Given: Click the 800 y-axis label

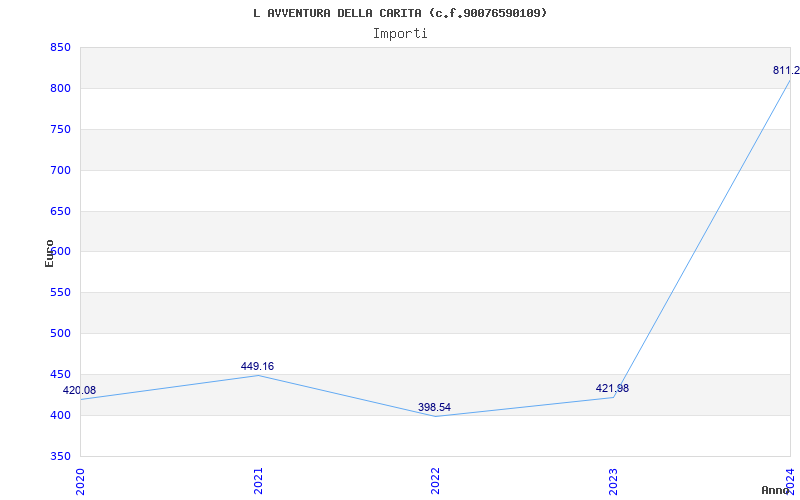Looking at the screenshot, I should click(60, 88).
